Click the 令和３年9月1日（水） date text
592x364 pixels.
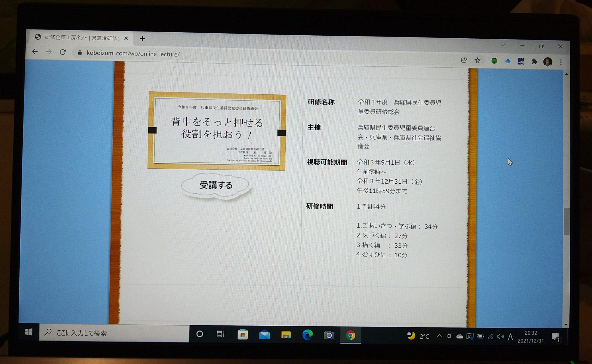[386, 163]
